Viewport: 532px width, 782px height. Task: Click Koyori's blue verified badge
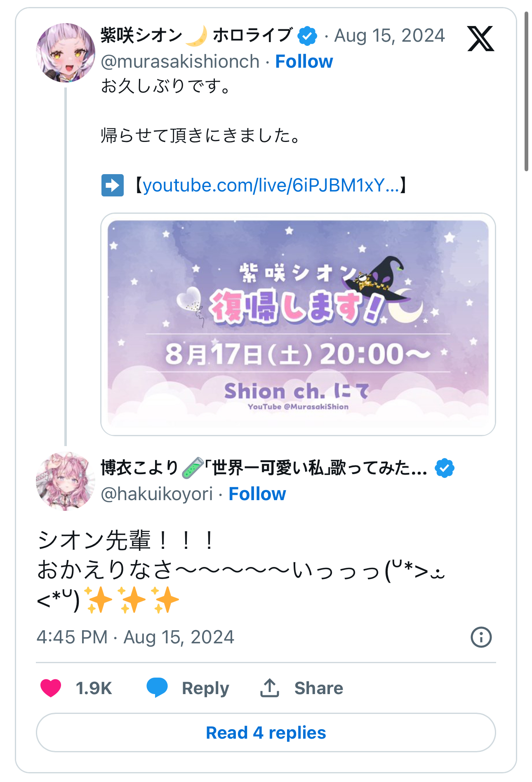[445, 468]
